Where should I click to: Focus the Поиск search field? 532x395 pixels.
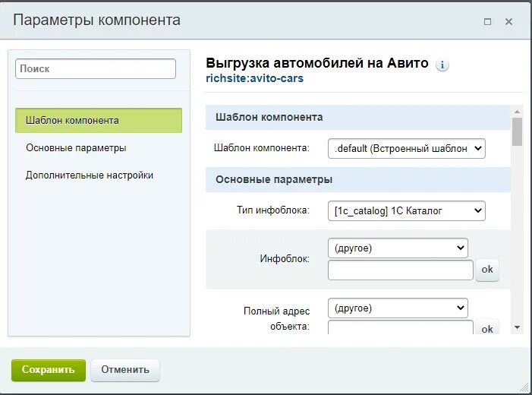coord(96,69)
